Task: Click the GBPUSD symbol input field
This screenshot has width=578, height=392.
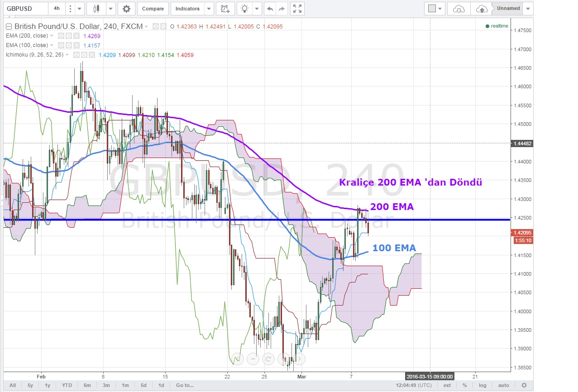Action: point(25,9)
